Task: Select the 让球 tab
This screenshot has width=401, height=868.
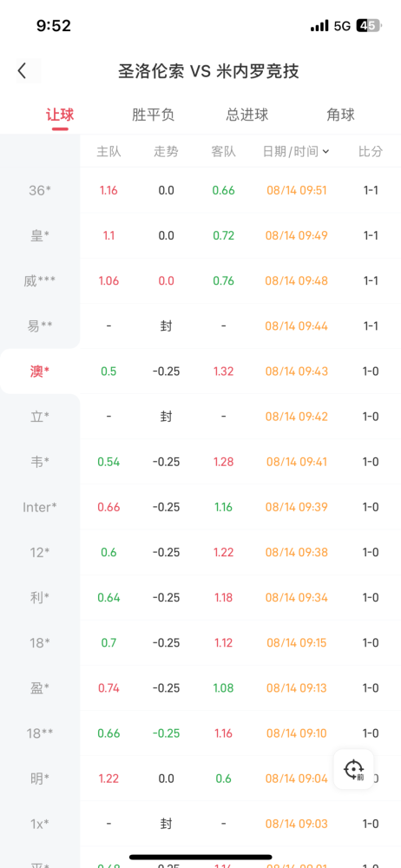Action: click(60, 115)
